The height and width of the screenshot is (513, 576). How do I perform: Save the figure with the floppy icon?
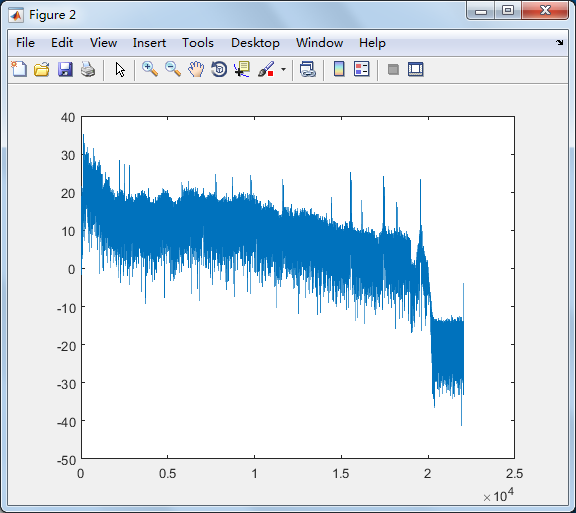pyautogui.click(x=65, y=69)
